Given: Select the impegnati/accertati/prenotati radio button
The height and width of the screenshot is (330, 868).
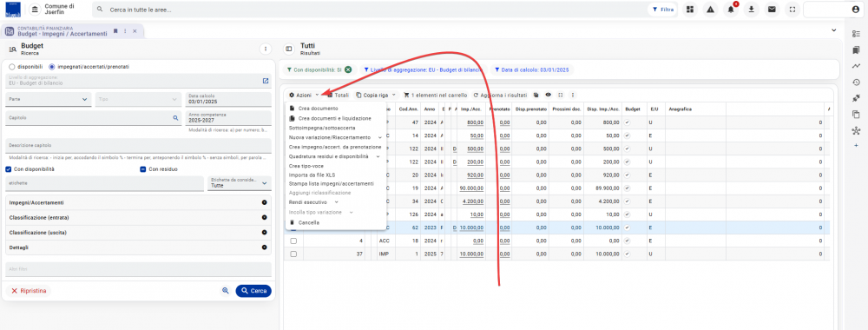Looking at the screenshot, I should 52,67.
